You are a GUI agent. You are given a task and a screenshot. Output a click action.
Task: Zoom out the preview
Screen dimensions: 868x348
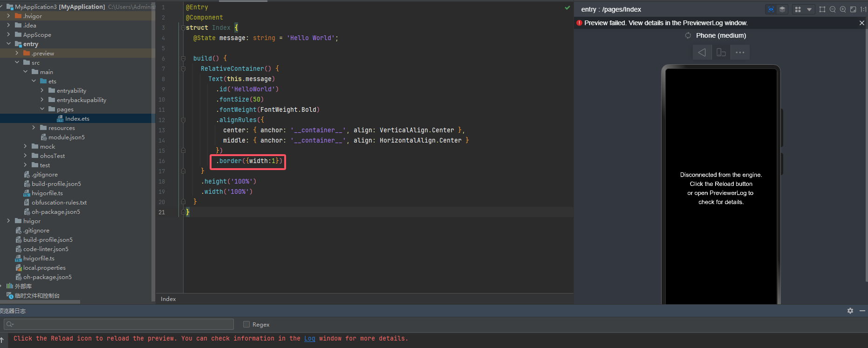833,9
